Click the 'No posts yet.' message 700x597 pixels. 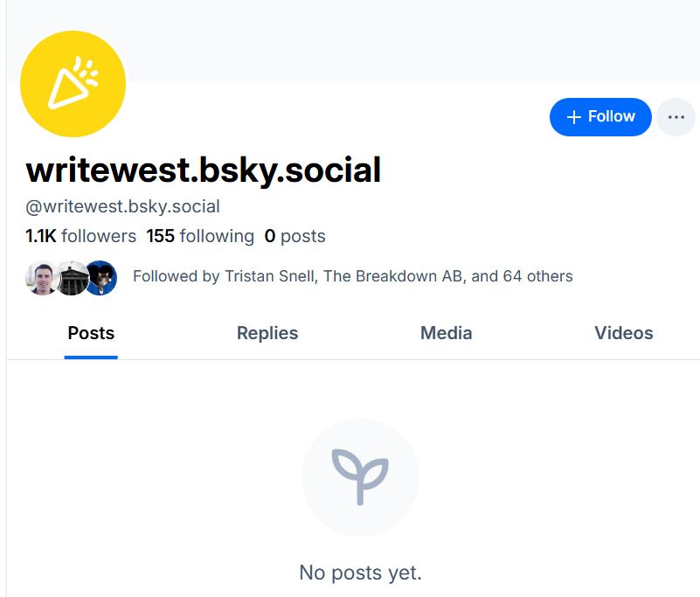click(x=360, y=573)
